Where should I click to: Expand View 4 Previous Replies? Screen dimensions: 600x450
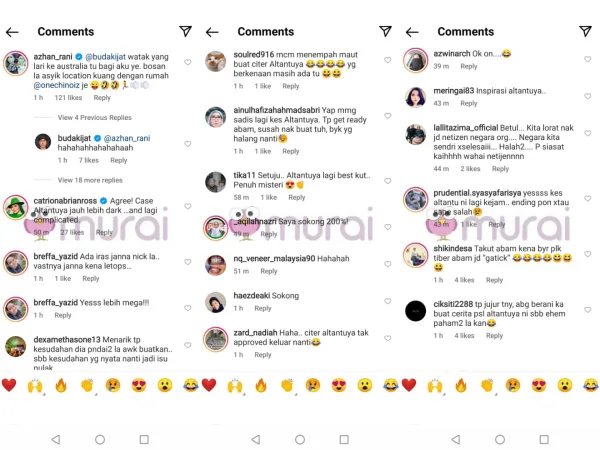tap(95, 117)
